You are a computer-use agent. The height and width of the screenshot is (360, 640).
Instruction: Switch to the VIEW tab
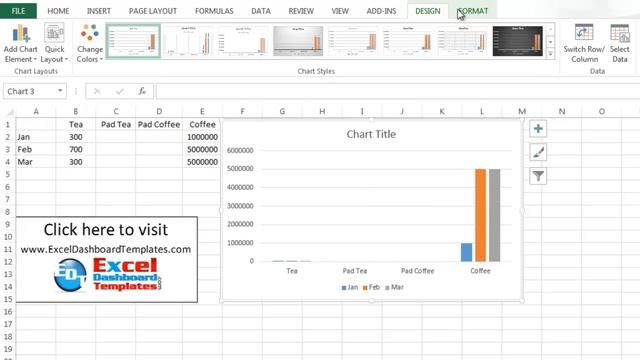[x=340, y=11]
